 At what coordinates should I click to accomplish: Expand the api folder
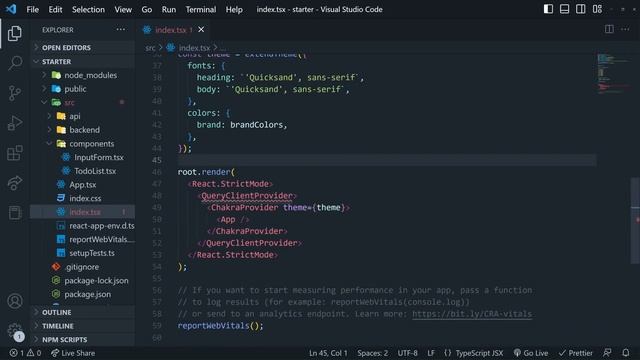[x=83, y=116]
